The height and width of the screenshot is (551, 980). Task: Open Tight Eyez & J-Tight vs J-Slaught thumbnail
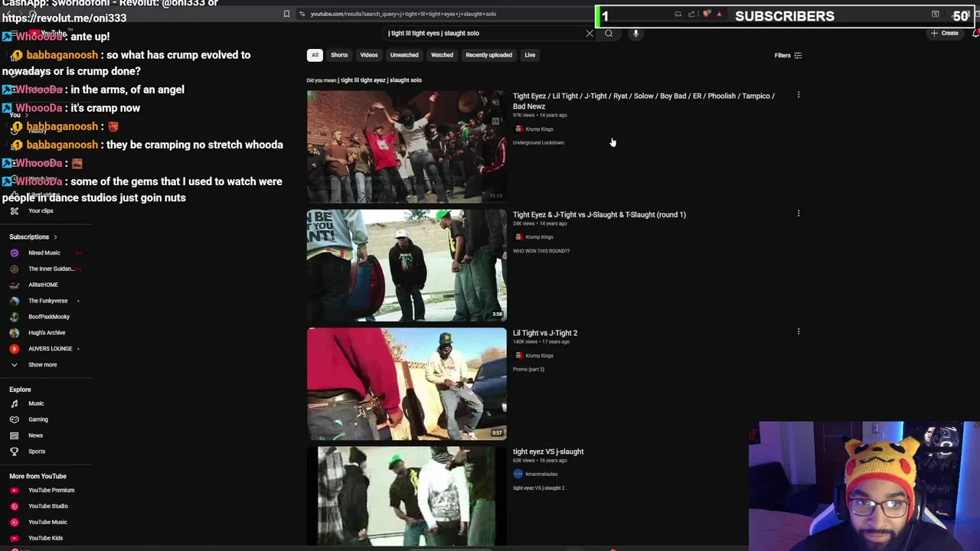click(407, 266)
